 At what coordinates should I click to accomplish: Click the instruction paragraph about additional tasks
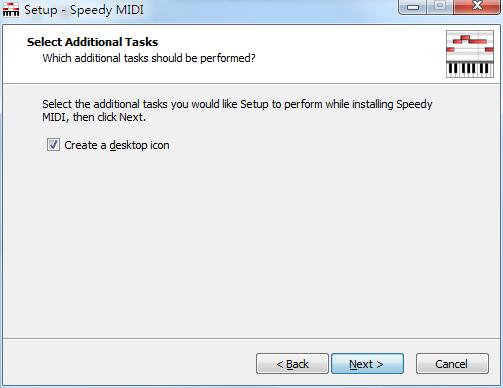coord(237,110)
